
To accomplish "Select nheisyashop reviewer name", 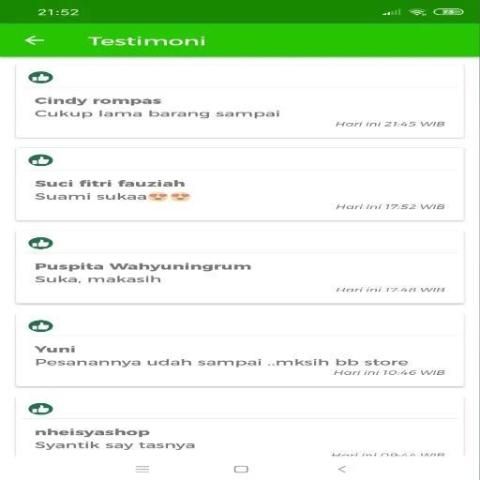I will coord(92,432).
